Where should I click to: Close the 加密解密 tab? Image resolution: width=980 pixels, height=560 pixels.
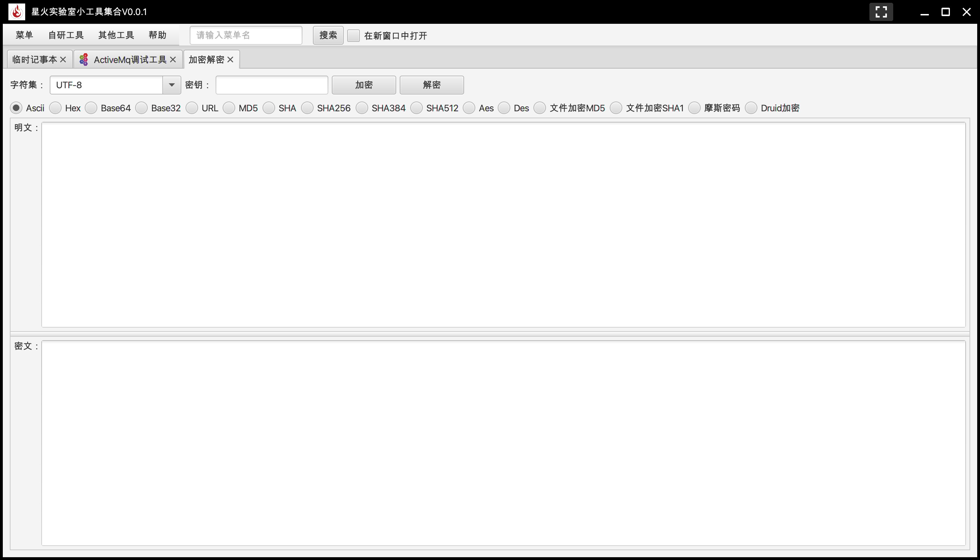click(x=230, y=59)
